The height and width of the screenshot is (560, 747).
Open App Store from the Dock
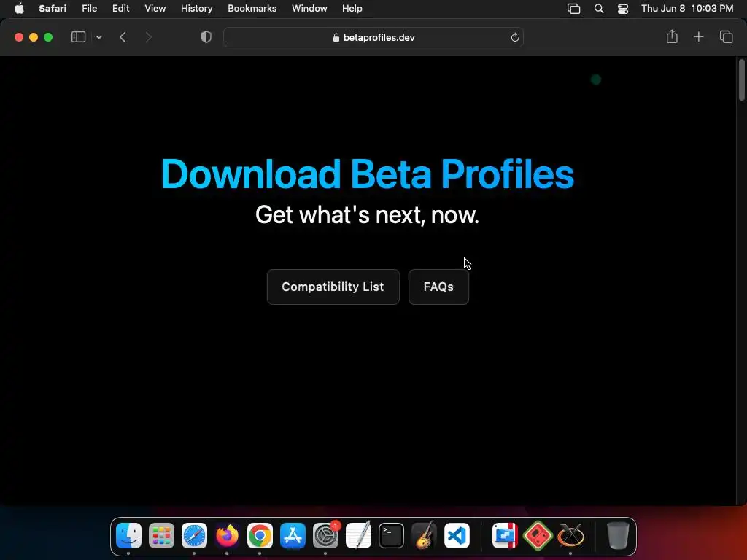coord(293,536)
